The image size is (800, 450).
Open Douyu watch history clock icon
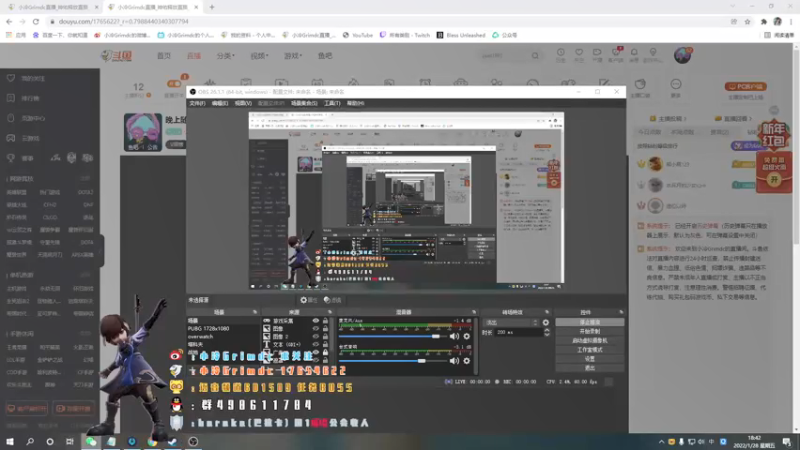click(x=560, y=53)
